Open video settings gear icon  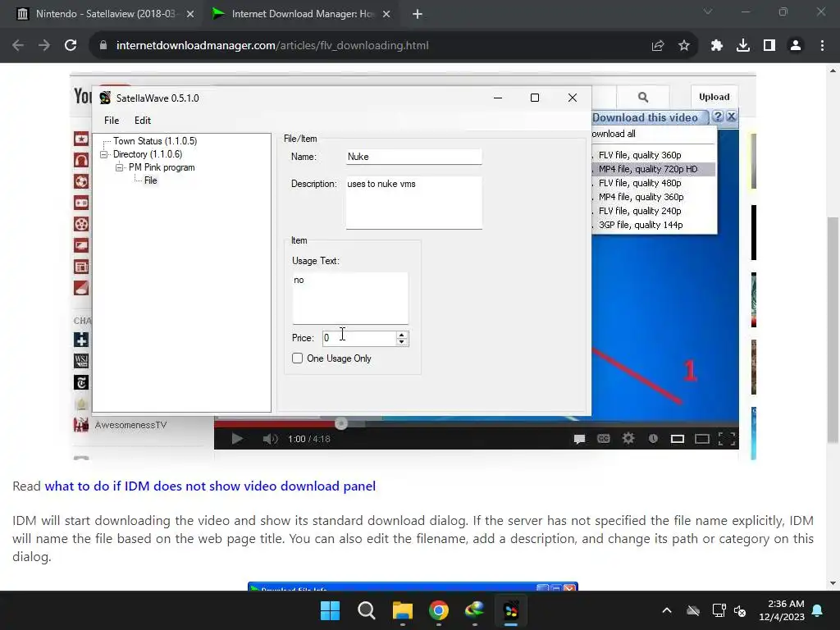(628, 439)
